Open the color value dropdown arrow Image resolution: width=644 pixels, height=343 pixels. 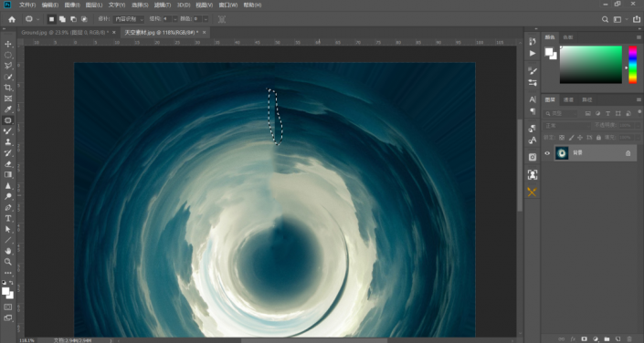click(206, 19)
